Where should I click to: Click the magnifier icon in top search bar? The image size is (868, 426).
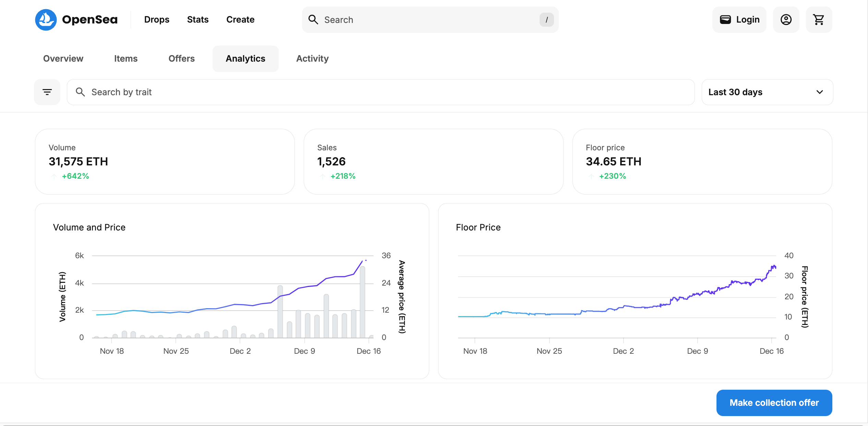click(313, 20)
